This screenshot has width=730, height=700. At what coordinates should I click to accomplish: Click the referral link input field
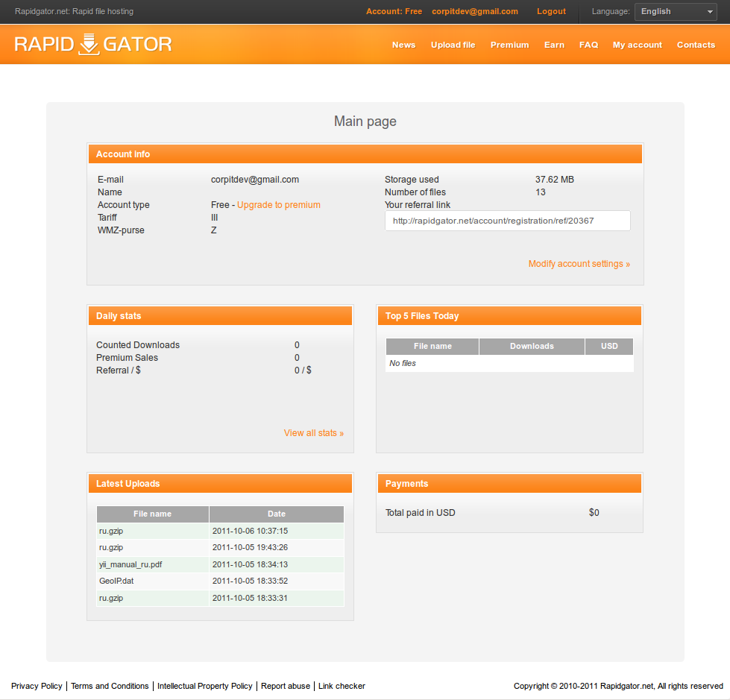pyautogui.click(x=508, y=221)
